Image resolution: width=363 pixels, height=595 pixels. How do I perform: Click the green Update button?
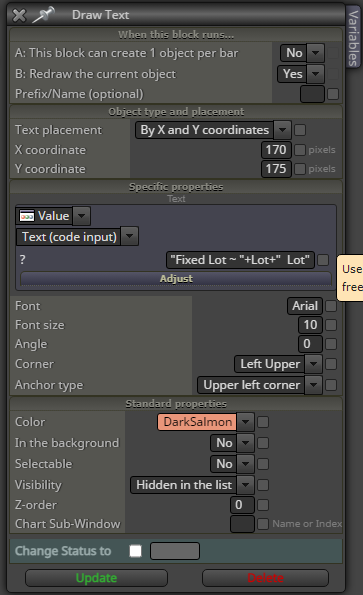coord(96,578)
